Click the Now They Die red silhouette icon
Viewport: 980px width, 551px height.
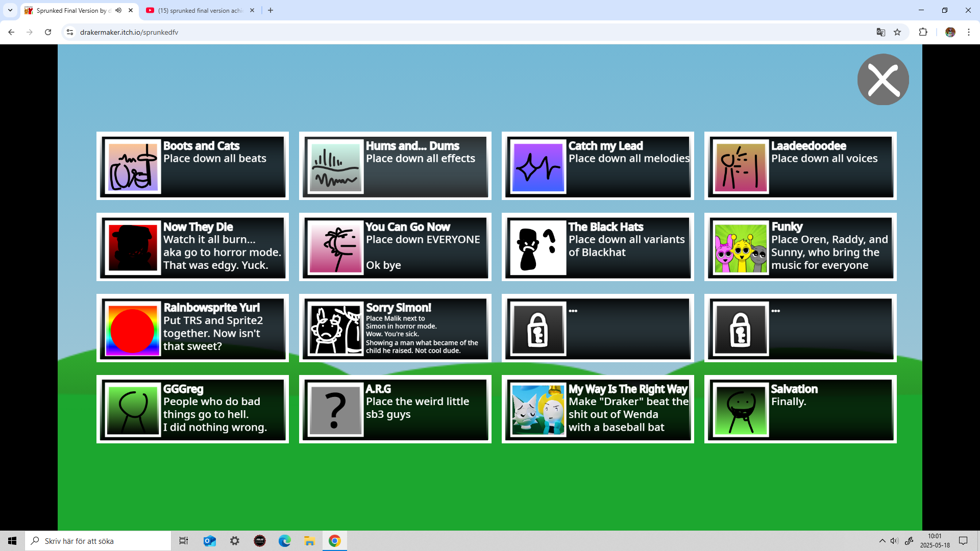tap(133, 247)
